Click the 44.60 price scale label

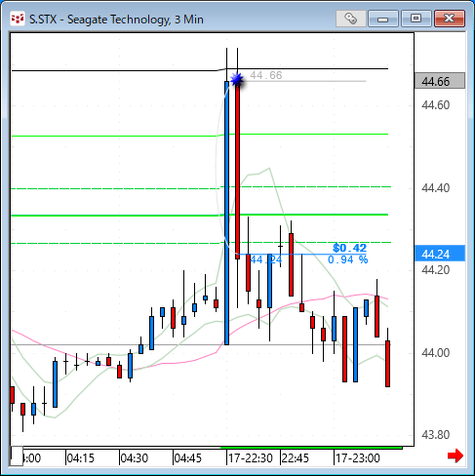tap(435, 105)
